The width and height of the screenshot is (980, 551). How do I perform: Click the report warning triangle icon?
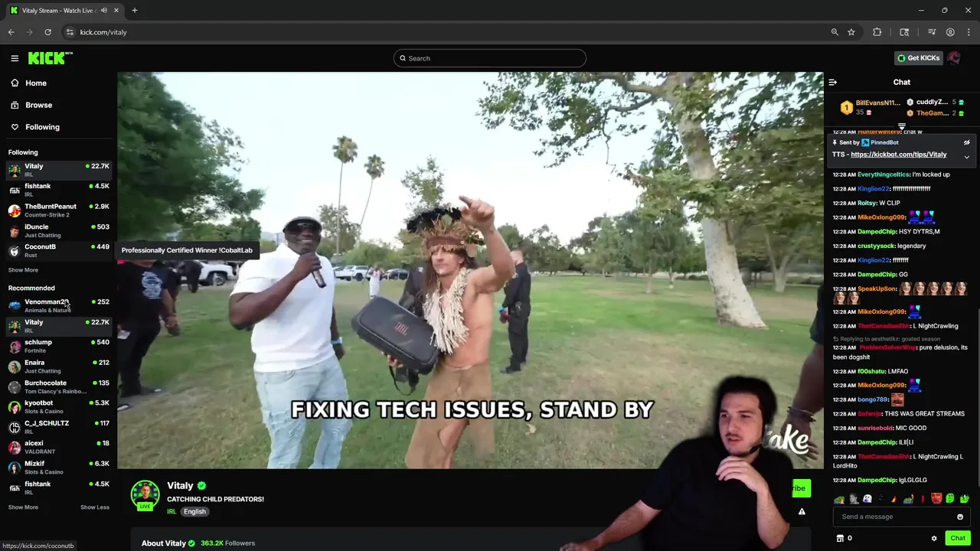tap(802, 511)
